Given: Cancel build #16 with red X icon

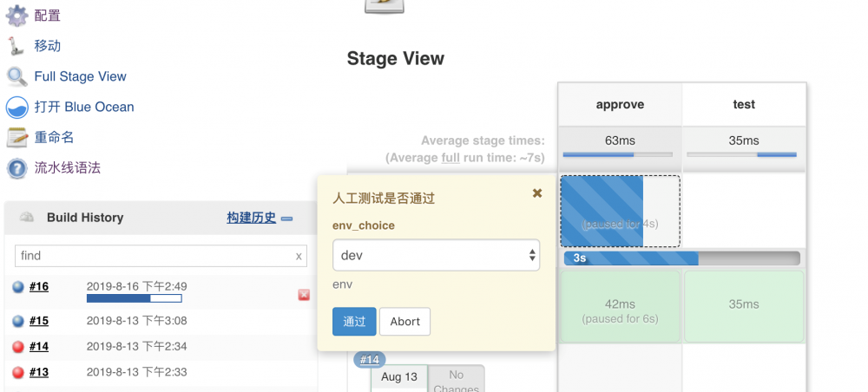Looking at the screenshot, I should coord(304,295).
